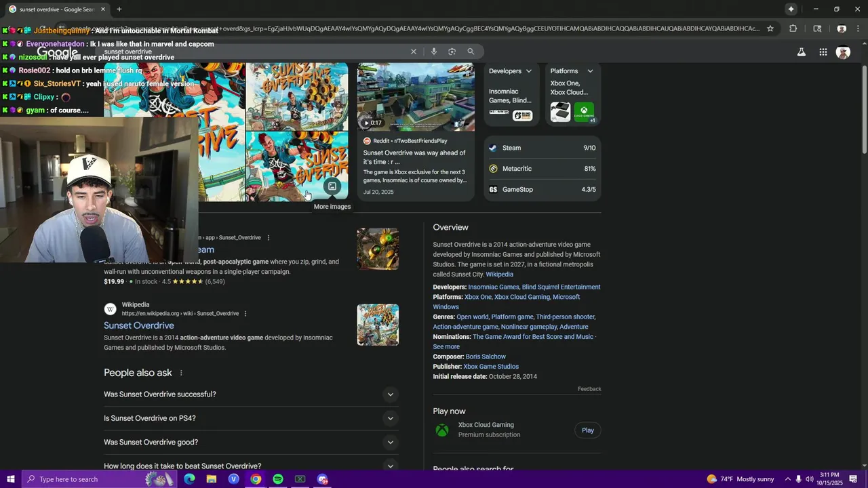Open the Windows Start menu
The width and height of the screenshot is (868, 488).
(11, 479)
